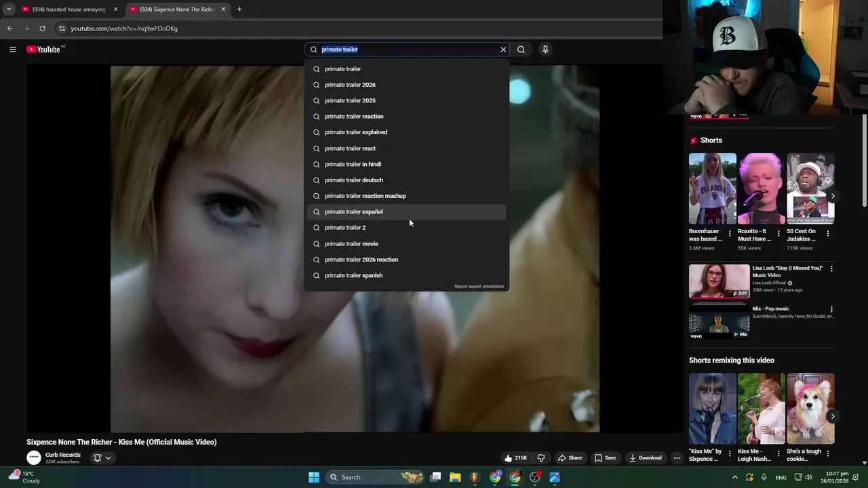Screen dimensions: 868x488
Task: Open options for Roxette Short
Action: tap(778, 234)
